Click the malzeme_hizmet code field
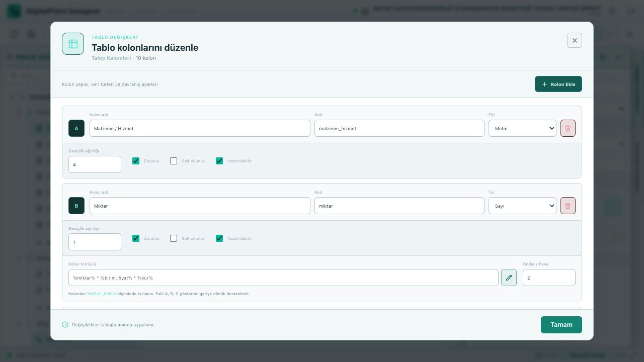The height and width of the screenshot is (362, 644). [x=399, y=128]
